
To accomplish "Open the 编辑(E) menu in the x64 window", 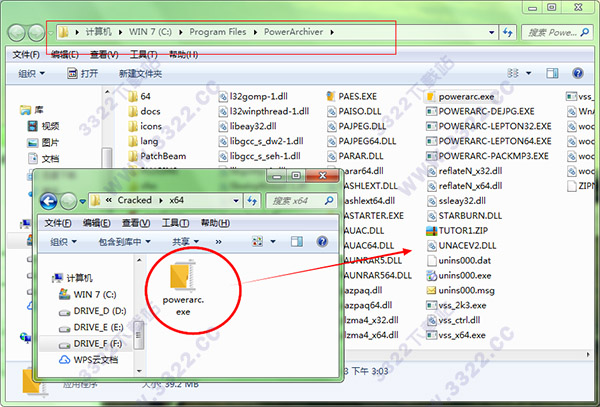I will click(96, 223).
